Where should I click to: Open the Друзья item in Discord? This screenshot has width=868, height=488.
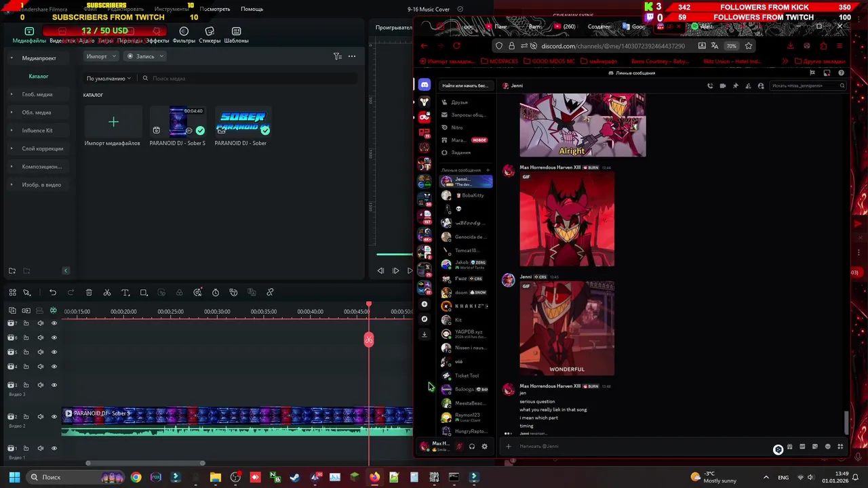[467, 102]
